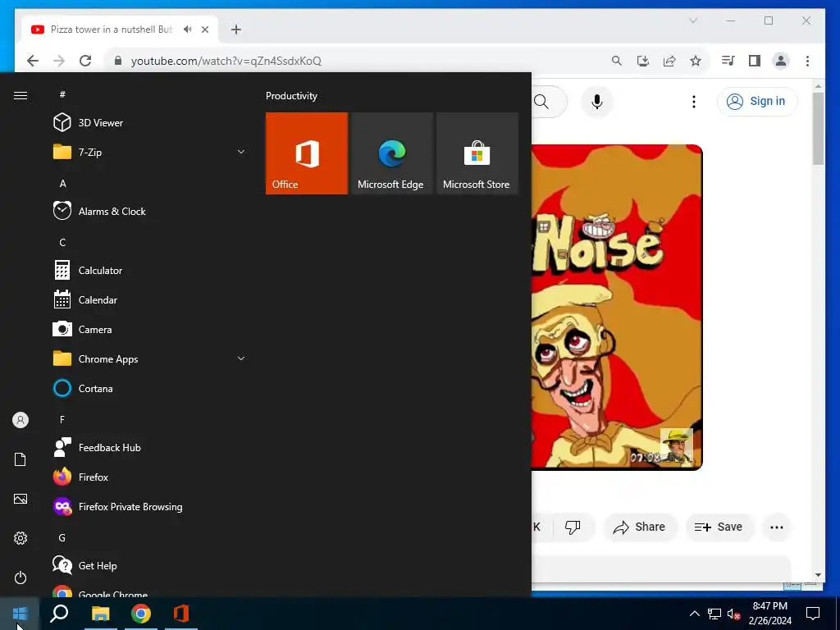Open the network status tray icon
Viewport: 840px width, 630px height.
714,614
